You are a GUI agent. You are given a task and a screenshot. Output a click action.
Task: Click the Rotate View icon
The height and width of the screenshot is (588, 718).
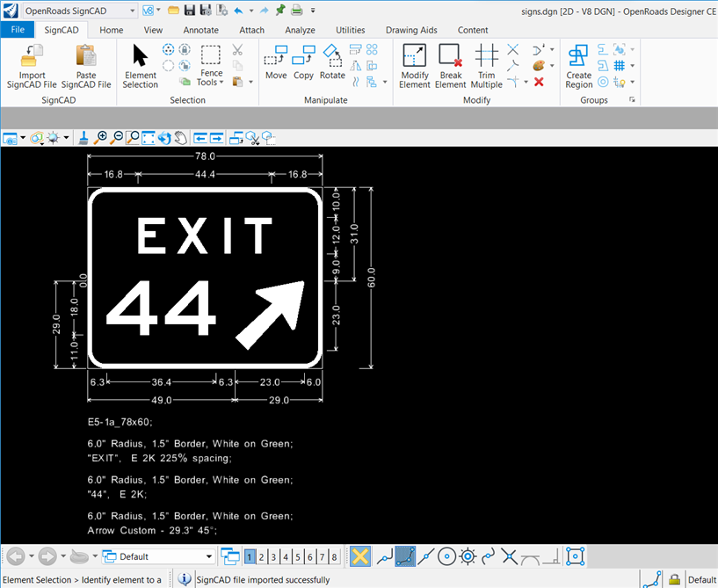click(164, 138)
